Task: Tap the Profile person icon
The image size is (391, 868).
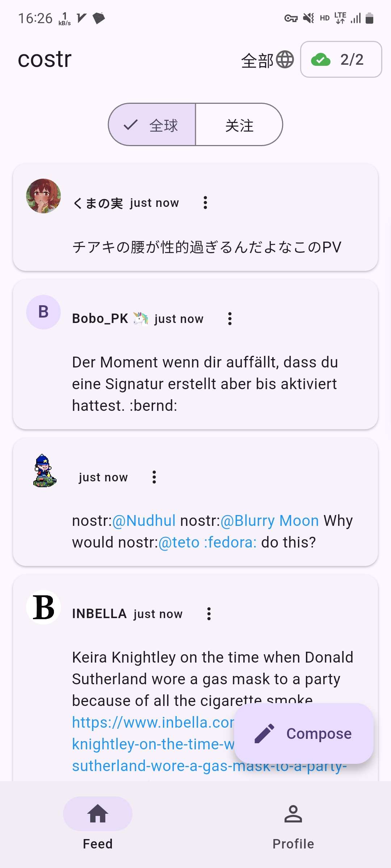Action: (x=293, y=813)
